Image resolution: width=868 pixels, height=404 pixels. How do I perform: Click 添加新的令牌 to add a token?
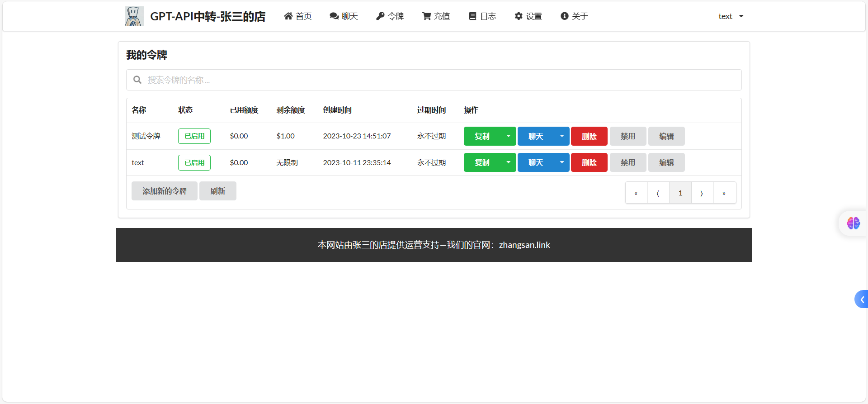165,191
